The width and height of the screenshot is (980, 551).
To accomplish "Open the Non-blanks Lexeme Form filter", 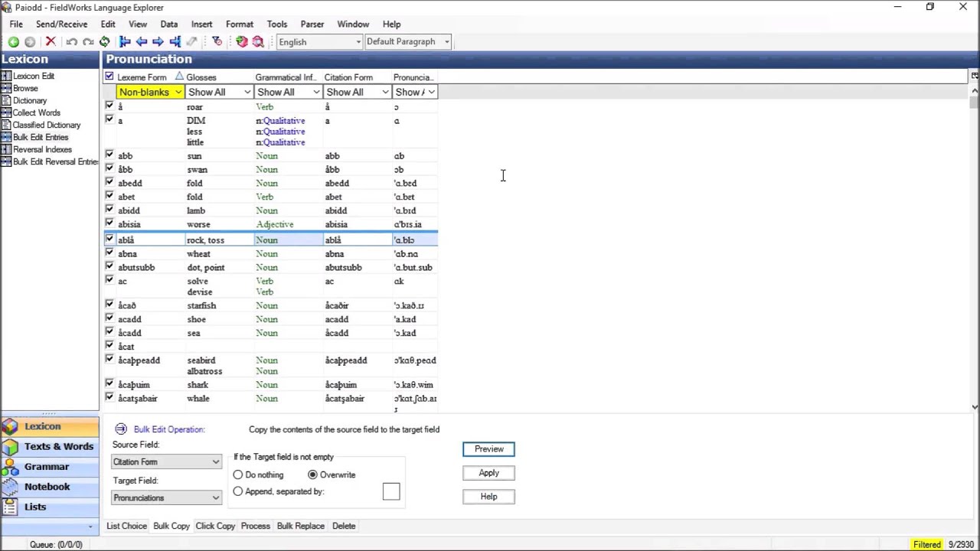I will pos(150,93).
